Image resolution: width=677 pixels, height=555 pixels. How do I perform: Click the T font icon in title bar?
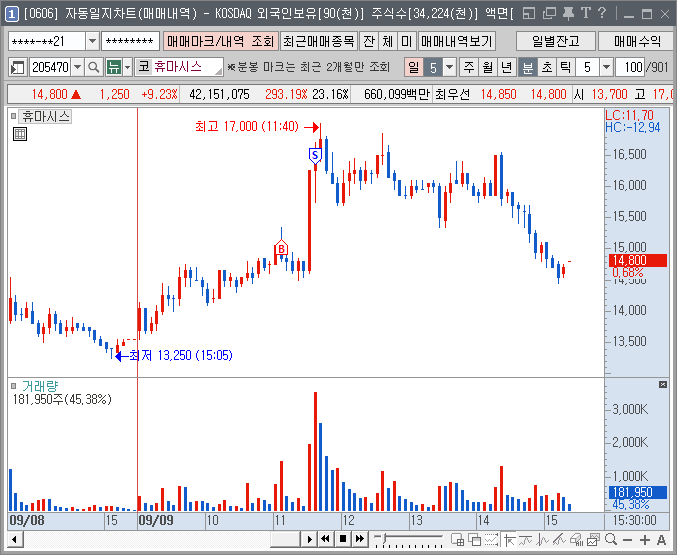585,13
